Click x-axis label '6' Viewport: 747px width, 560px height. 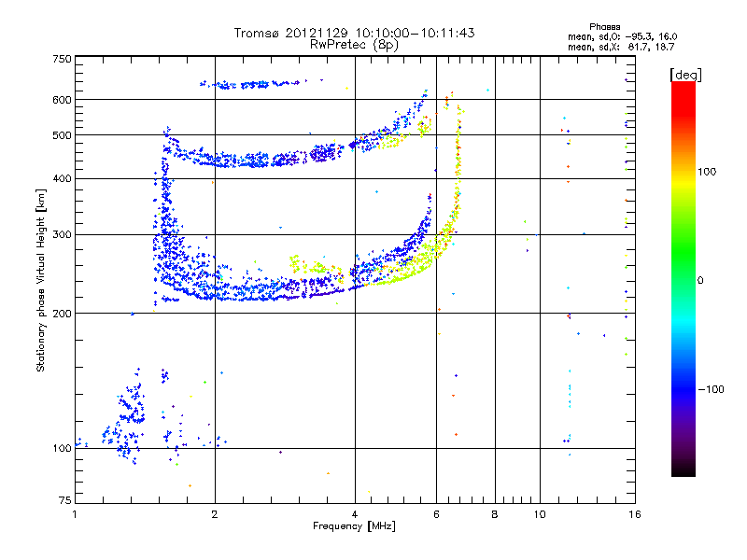[436, 514]
